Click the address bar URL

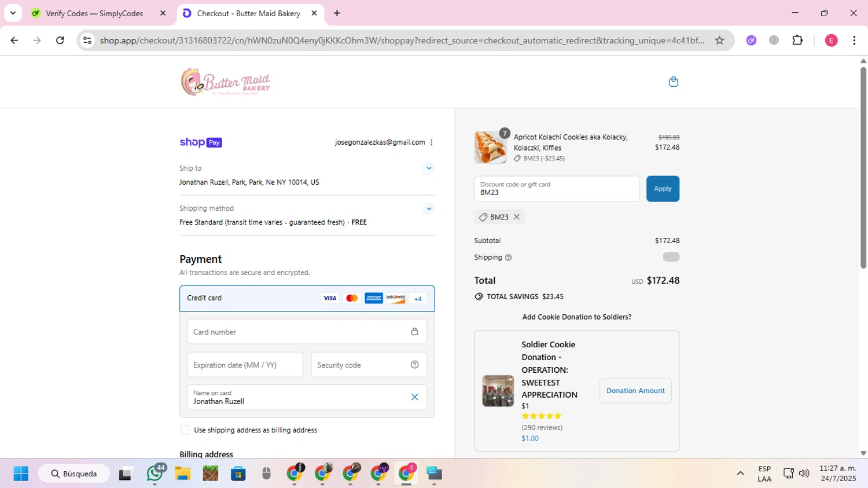pyautogui.click(x=402, y=41)
